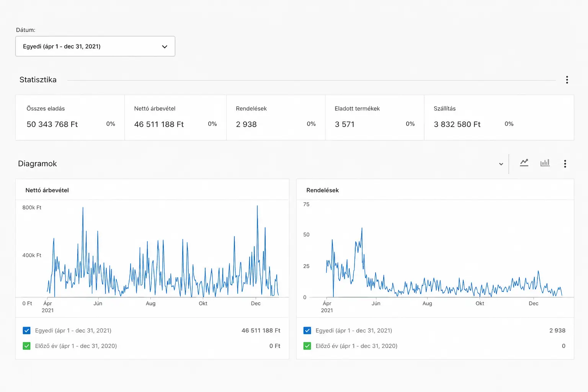
Task: Open Statisztika section options menu
Action: [x=567, y=80]
